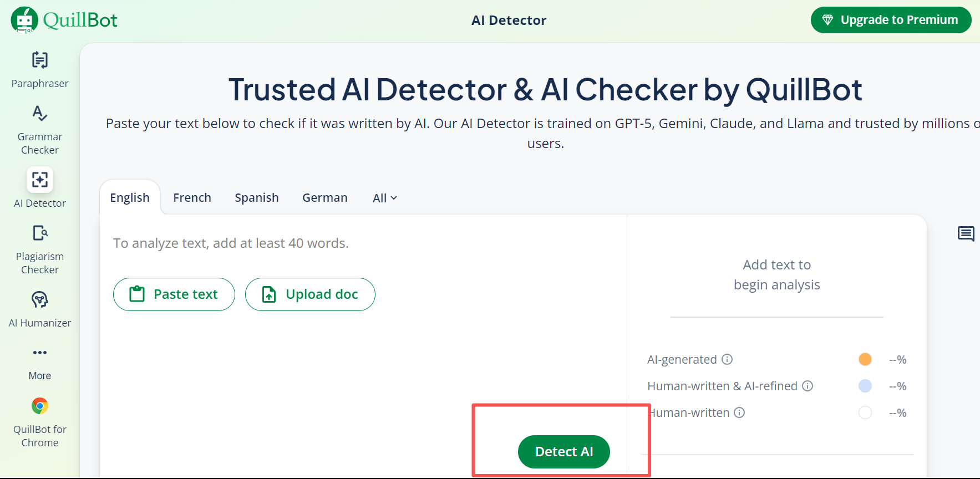This screenshot has width=980, height=479.
Task: Switch to the Spanish language tab
Action: point(257,198)
